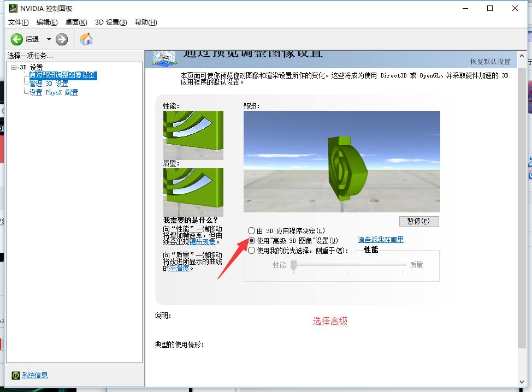Close the NVIDIA control panel window
This screenshot has width=532, height=392.
click(515, 9)
